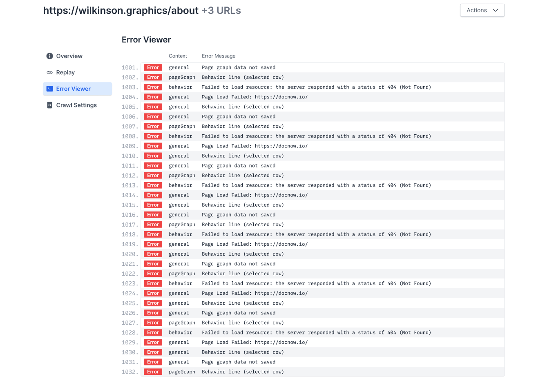The image size is (545, 392).
Task: Expand the +3 URLs list
Action: point(221,10)
